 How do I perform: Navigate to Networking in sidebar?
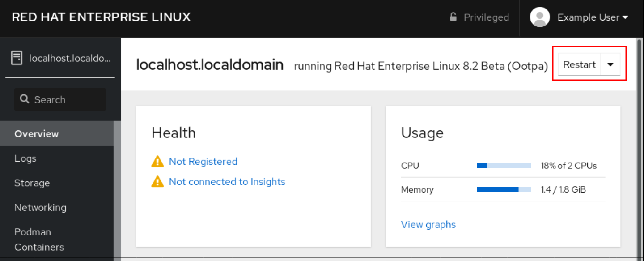(40, 208)
